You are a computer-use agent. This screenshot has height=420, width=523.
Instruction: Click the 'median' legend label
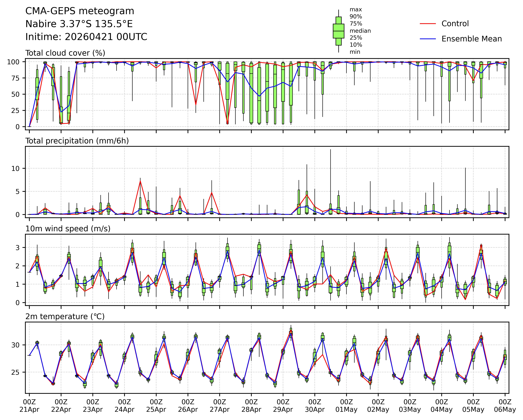pyautogui.click(x=360, y=31)
